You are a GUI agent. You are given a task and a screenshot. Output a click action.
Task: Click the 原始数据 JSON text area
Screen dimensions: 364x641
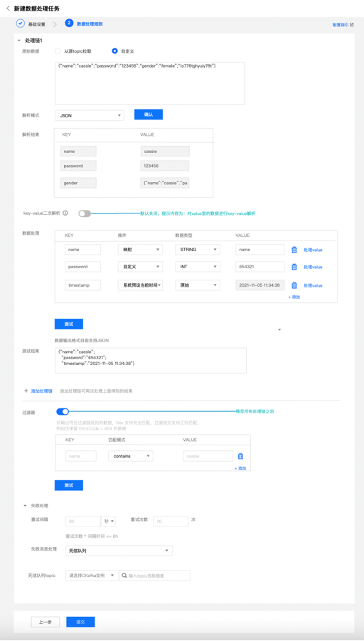coord(150,83)
